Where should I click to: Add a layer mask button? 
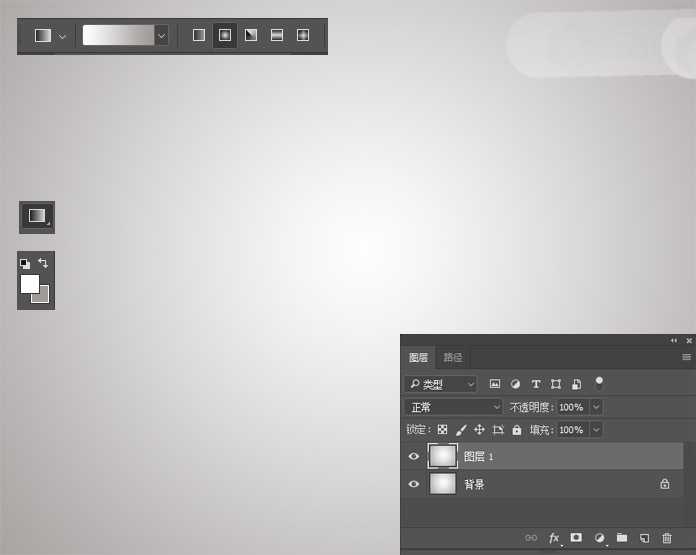[576, 538]
